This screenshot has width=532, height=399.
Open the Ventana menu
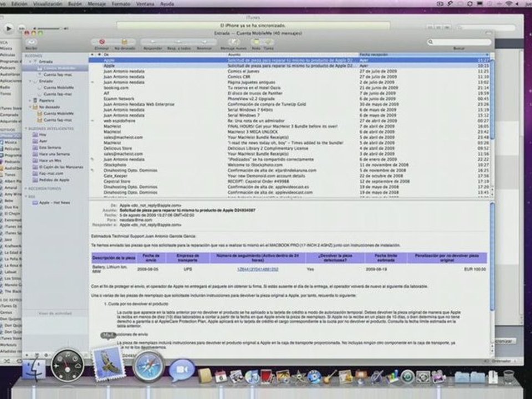pos(145,4)
